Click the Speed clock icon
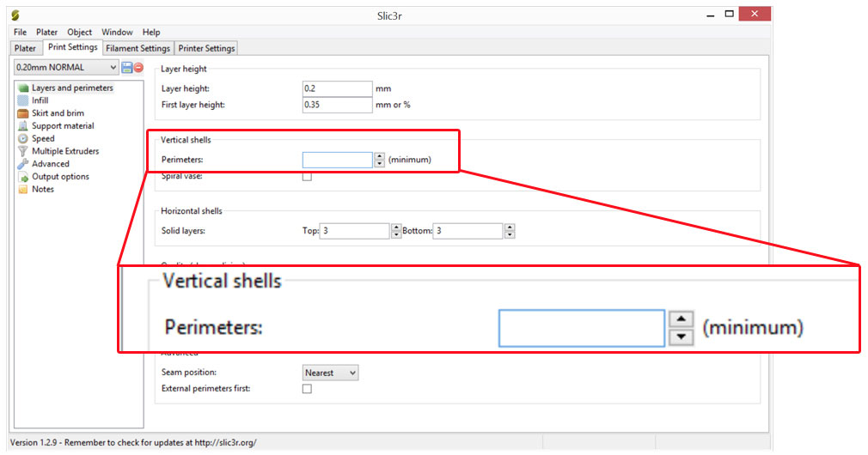Viewport: 868px width, 455px height. coord(22,139)
